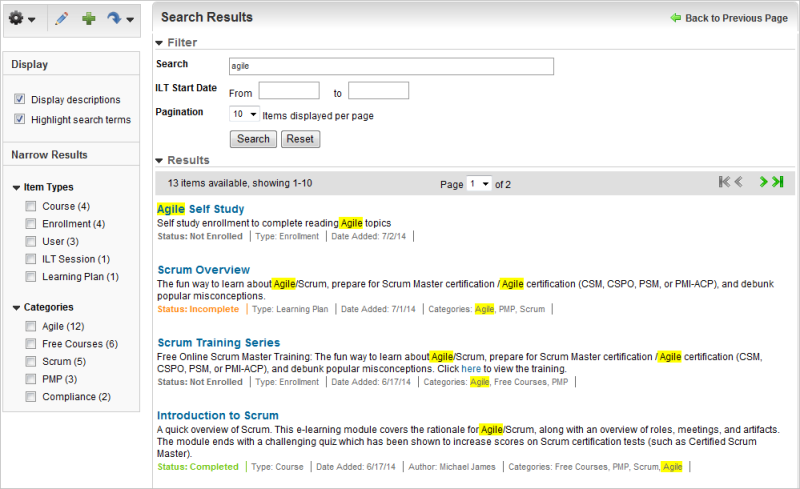Viewport: 800px width, 489px height.
Task: Open the Scrum Training Series result
Action: (218, 343)
